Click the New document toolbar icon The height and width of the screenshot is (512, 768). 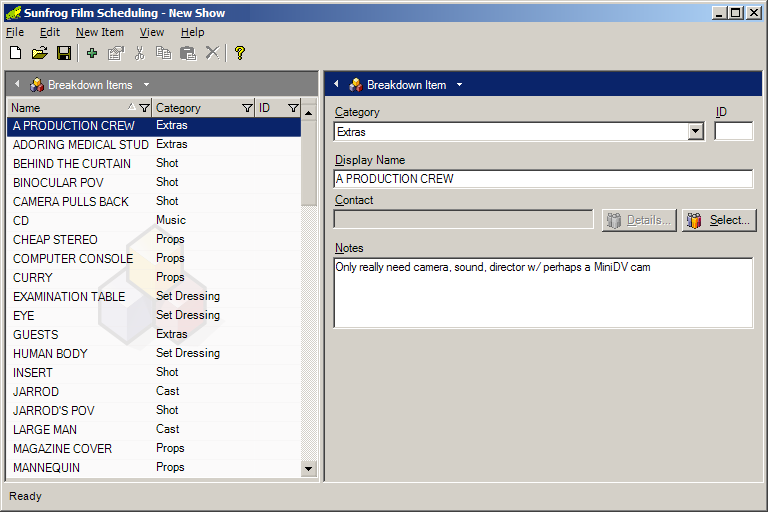click(16, 53)
